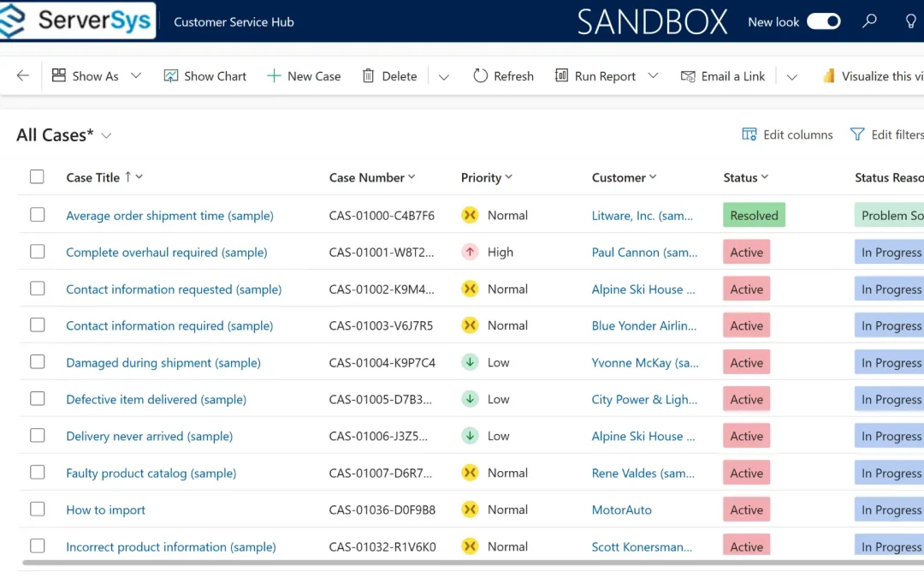The height and width of the screenshot is (578, 924).
Task: Go back using the back arrow
Action: (x=23, y=75)
